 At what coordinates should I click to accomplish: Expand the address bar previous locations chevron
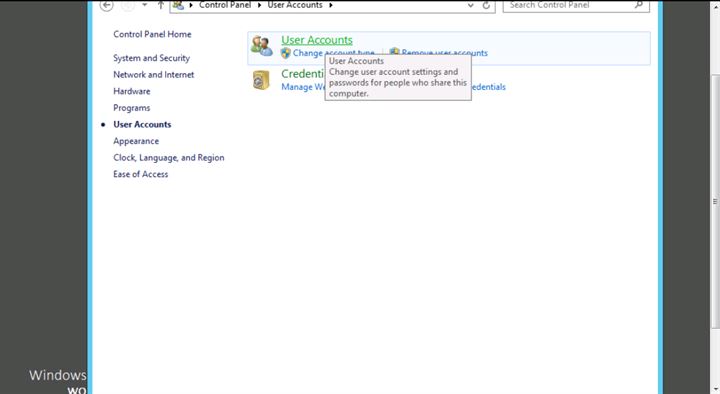pyautogui.click(x=470, y=6)
